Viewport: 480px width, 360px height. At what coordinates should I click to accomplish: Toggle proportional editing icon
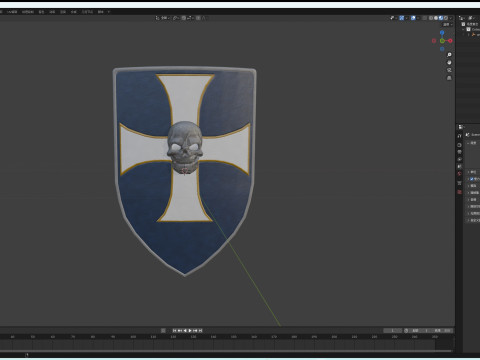click(x=198, y=18)
